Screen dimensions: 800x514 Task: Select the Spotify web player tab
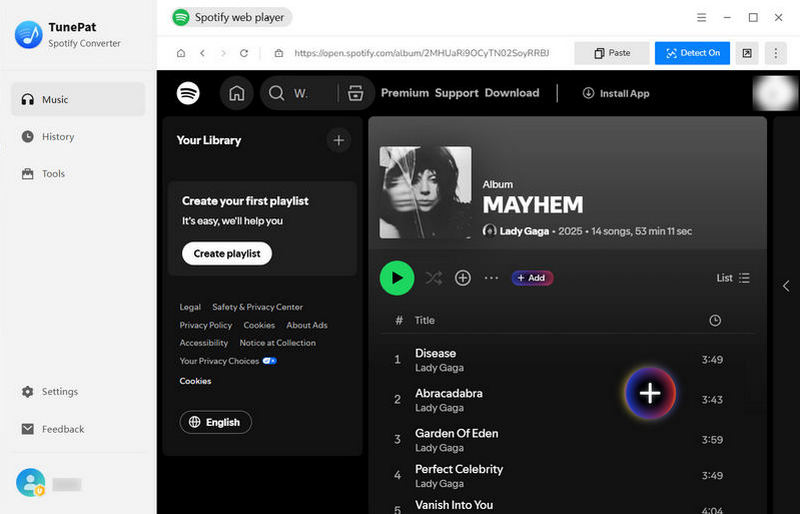(232, 17)
